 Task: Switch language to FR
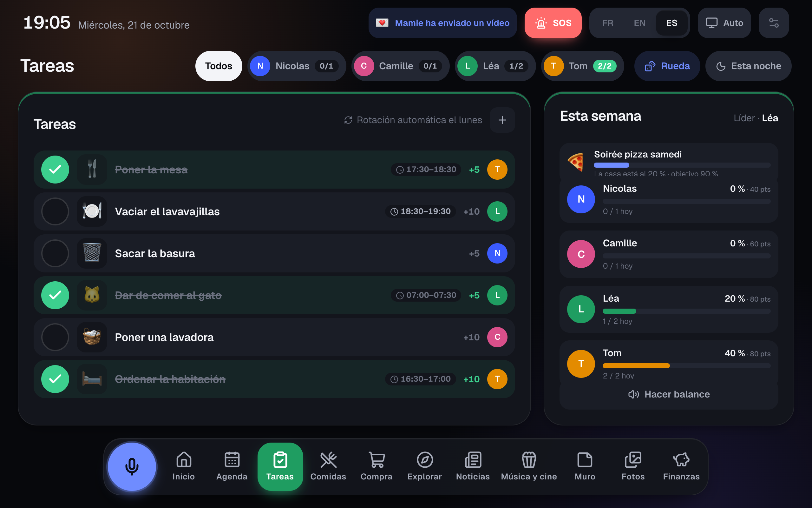pyautogui.click(x=608, y=23)
